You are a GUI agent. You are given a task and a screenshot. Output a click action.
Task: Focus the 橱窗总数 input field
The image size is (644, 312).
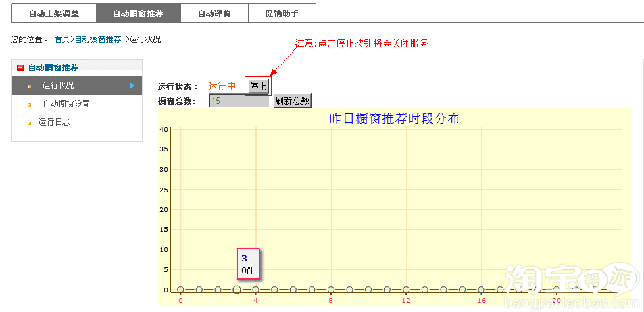[x=239, y=101]
